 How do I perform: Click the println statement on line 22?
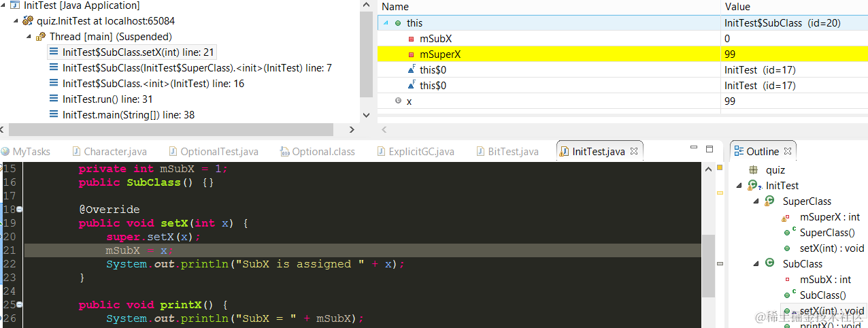tap(255, 264)
